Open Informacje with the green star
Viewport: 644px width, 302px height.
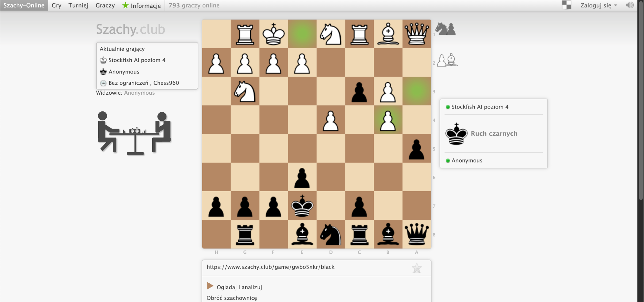141,5
